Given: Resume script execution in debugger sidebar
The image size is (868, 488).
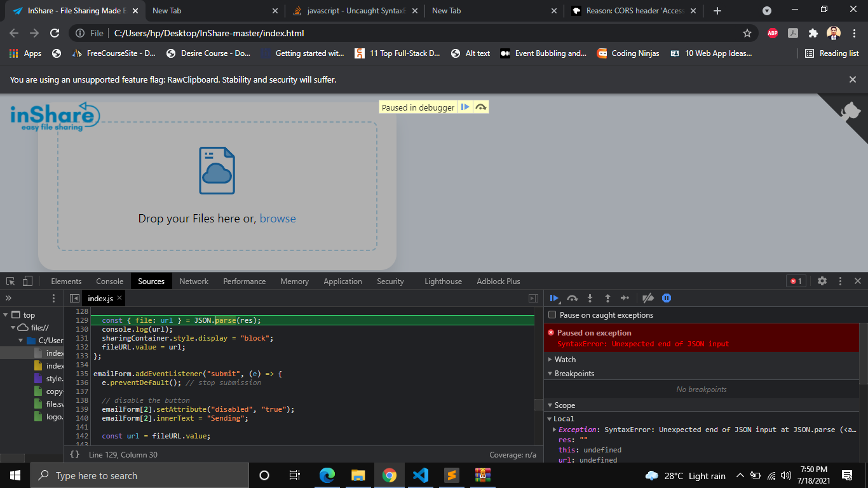Looking at the screenshot, I should pos(554,298).
